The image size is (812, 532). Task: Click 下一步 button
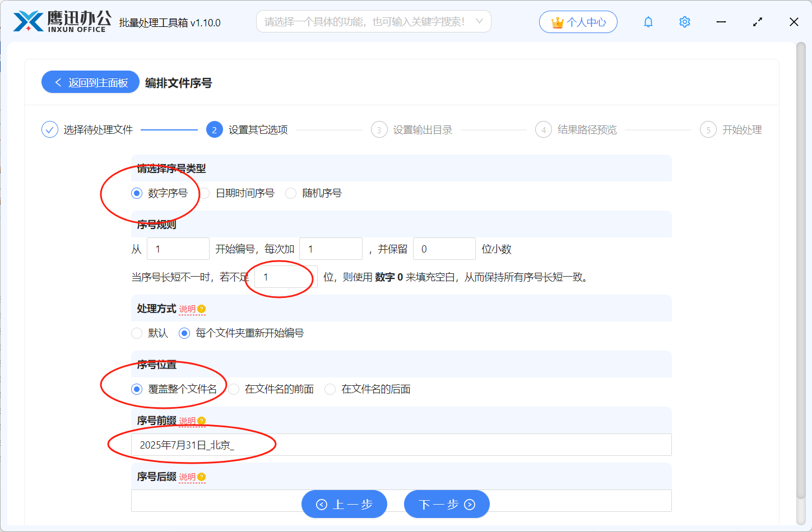[447, 504]
